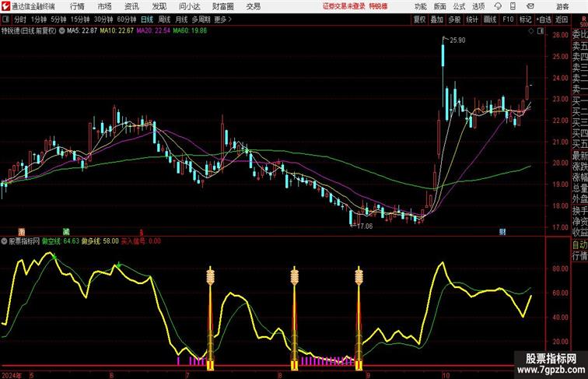Open the 选项 menu

(478, 6)
